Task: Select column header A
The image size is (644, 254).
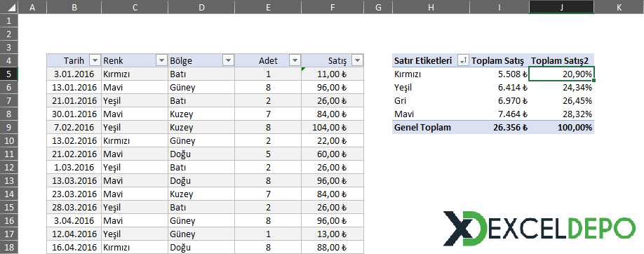Action: pyautogui.click(x=32, y=6)
